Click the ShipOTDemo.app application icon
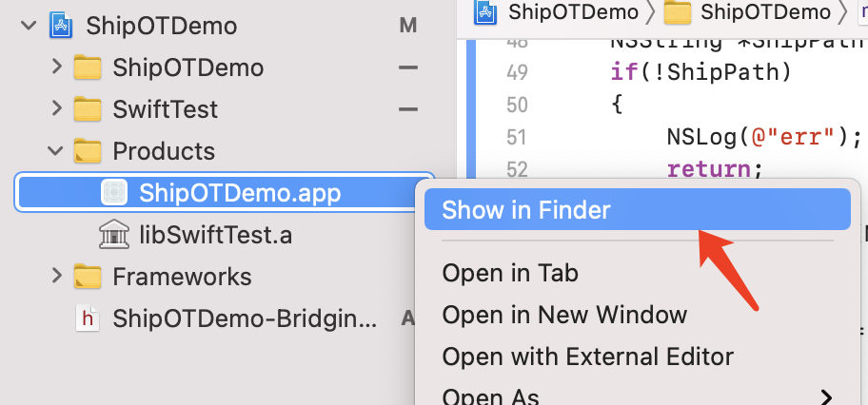The image size is (868, 405). (x=114, y=193)
